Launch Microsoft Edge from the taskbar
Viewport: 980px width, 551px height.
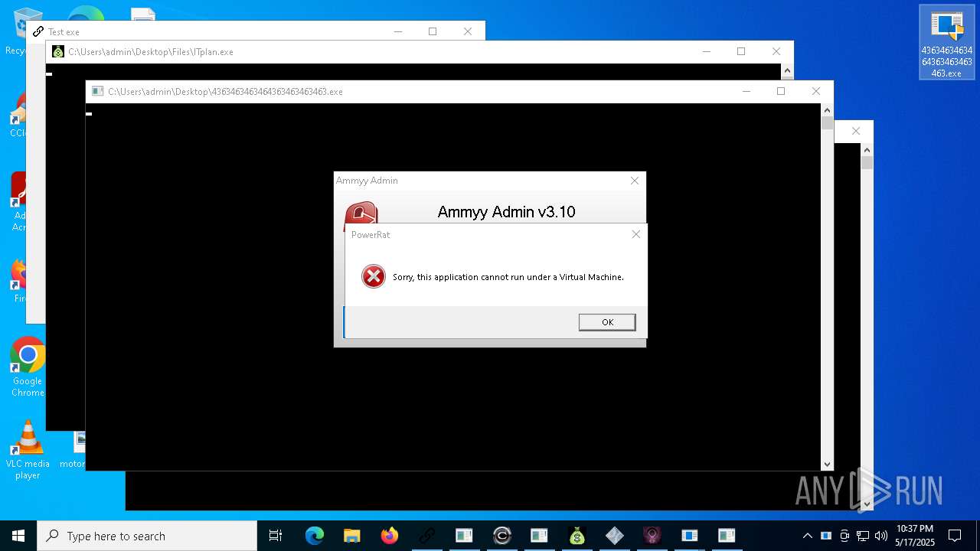point(315,536)
